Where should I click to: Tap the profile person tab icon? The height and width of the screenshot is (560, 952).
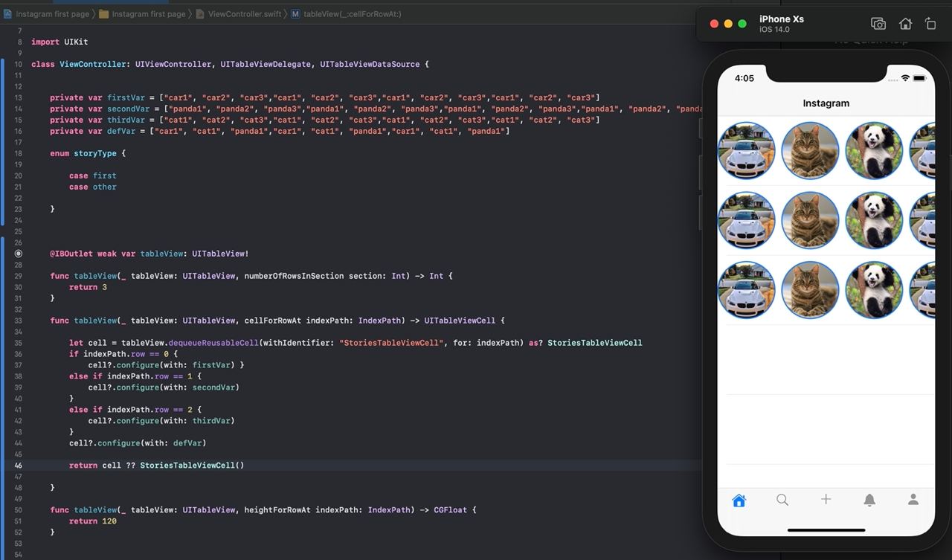913,500
